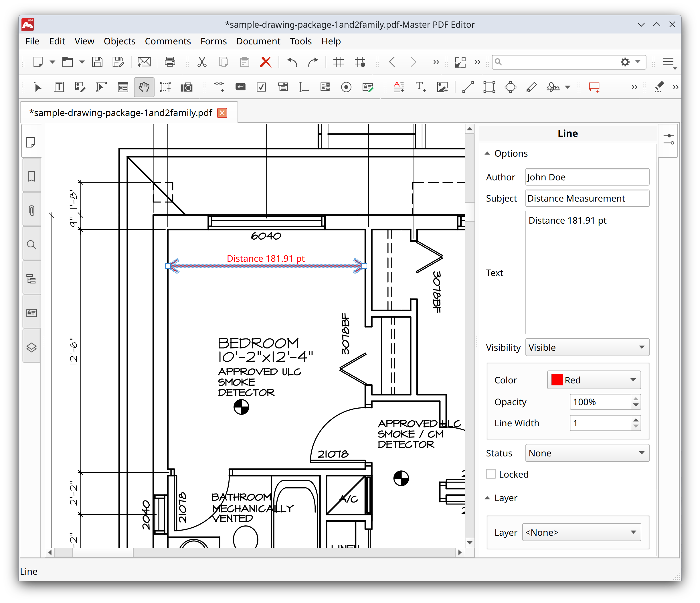Image resolution: width=700 pixels, height=603 pixels.
Task: Select the Hand pan tool
Action: coord(144,87)
